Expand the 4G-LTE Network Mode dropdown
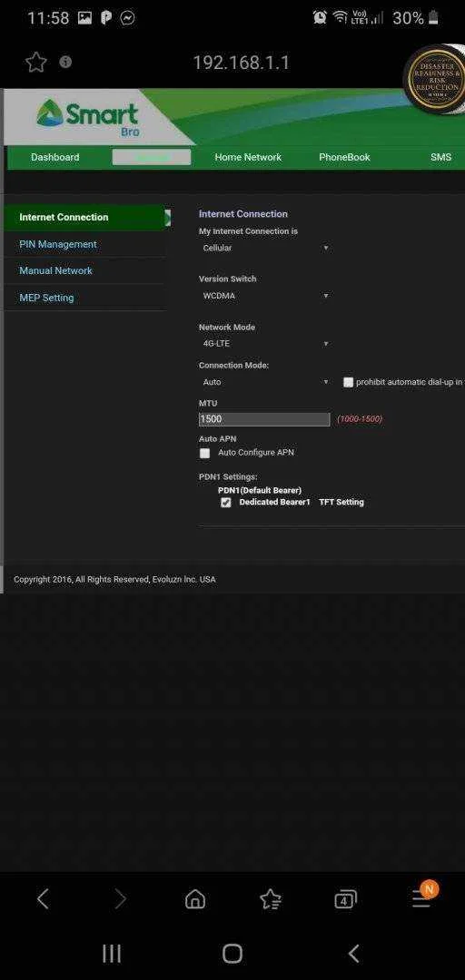465x980 pixels. point(264,344)
